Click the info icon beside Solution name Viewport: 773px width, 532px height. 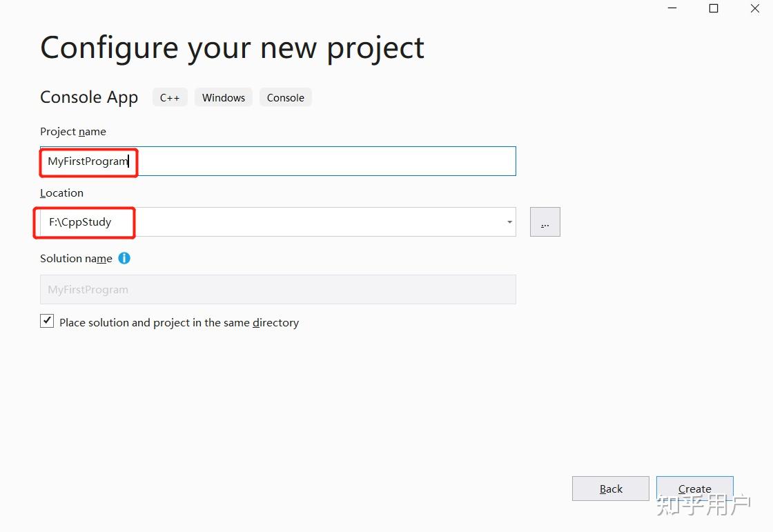124,258
